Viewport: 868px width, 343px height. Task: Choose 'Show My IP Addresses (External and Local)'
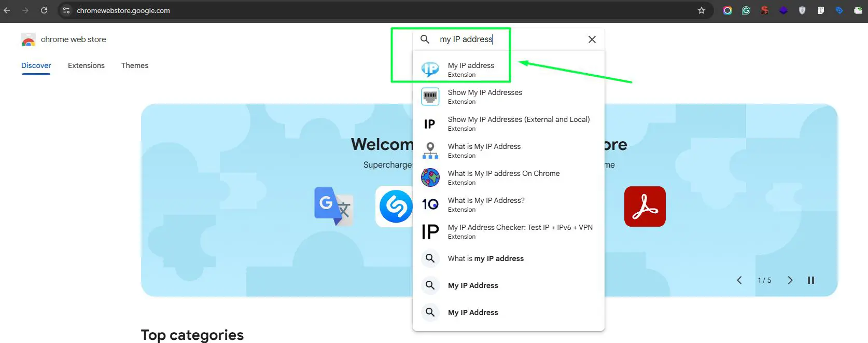pos(508,124)
